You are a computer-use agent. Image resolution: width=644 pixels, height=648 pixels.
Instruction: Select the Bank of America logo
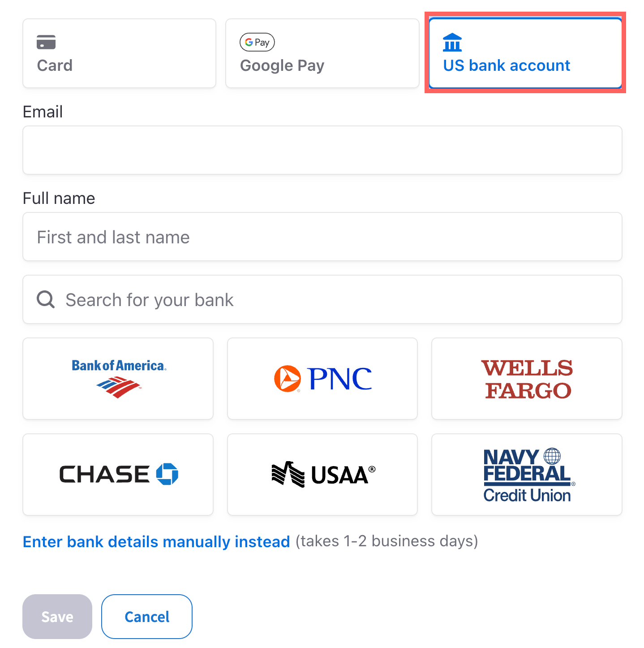pos(118,379)
